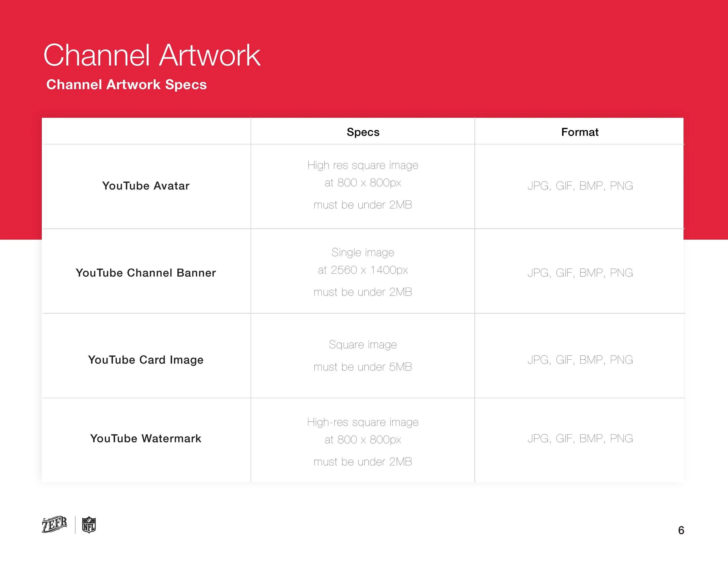This screenshot has height=563, width=728.
Task: Click 'must be under 5MB' text
Action: (363, 367)
